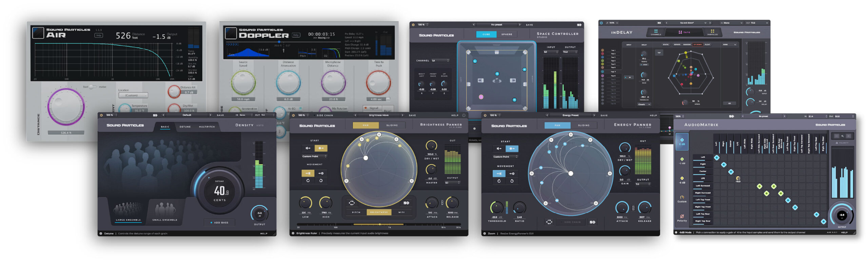Open the Channels tab in InDelay
Viewport: 868px width, 263px height.
[655, 32]
